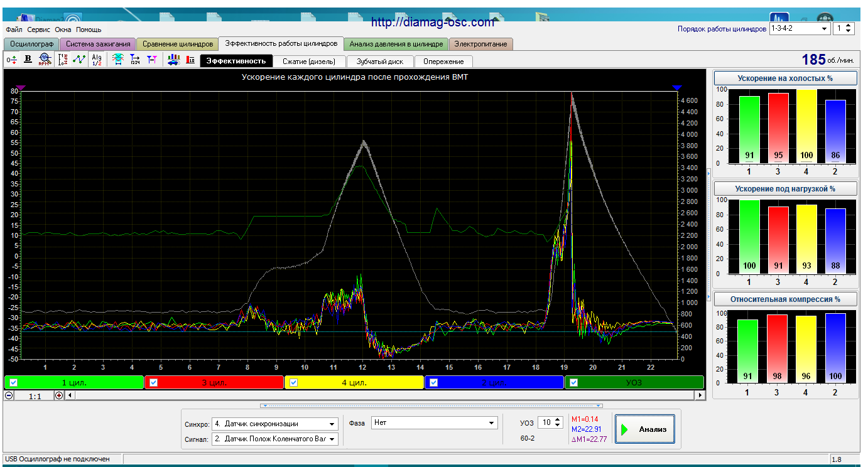Increase the УОЗ spinner value
The image size is (868, 467).
[x=558, y=420]
